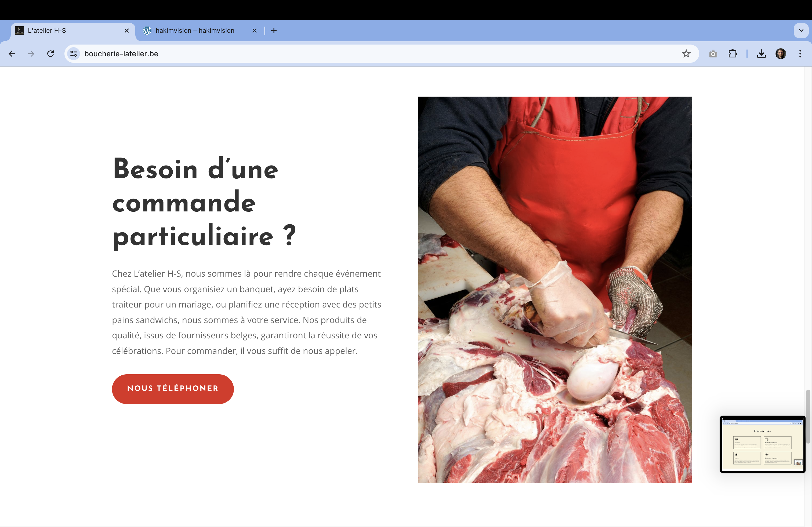This screenshot has height=527, width=812.
Task: Click the page vertical scrollbar thumb
Action: [808, 416]
